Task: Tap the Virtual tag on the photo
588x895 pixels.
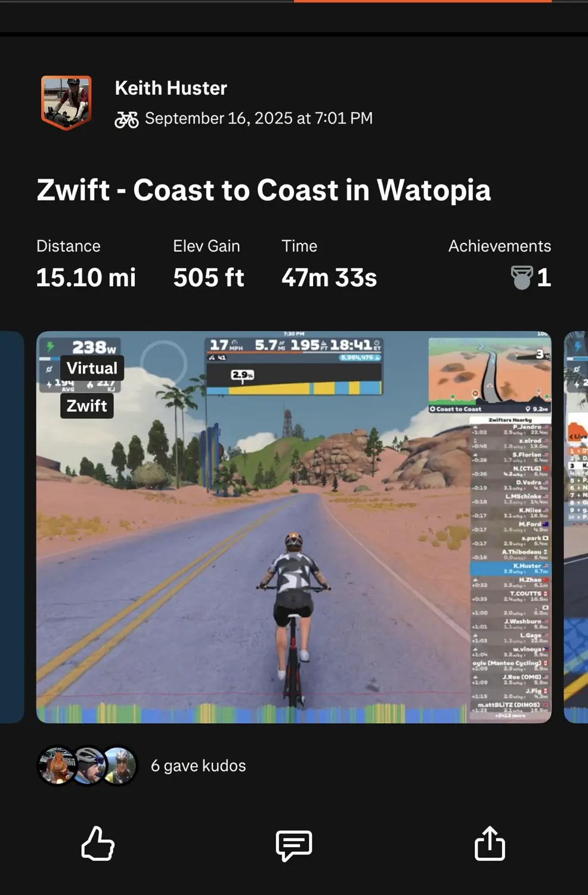Action: point(92,368)
